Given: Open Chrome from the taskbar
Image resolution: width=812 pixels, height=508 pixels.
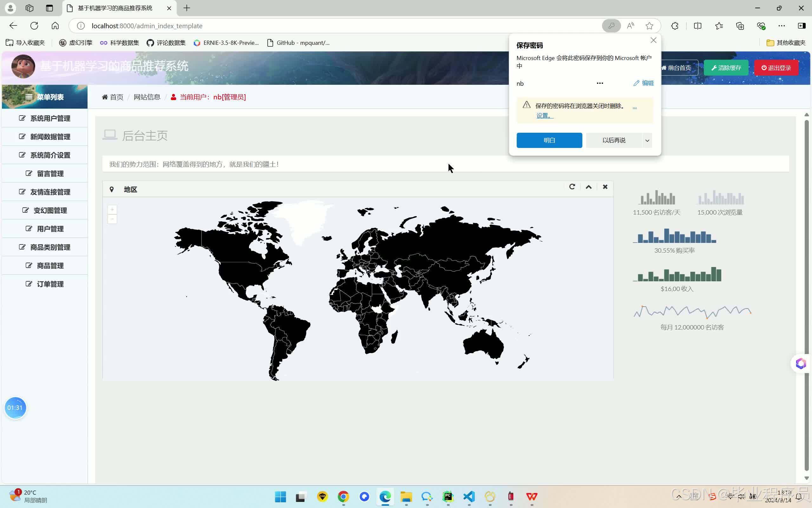Looking at the screenshot, I should [343, 497].
